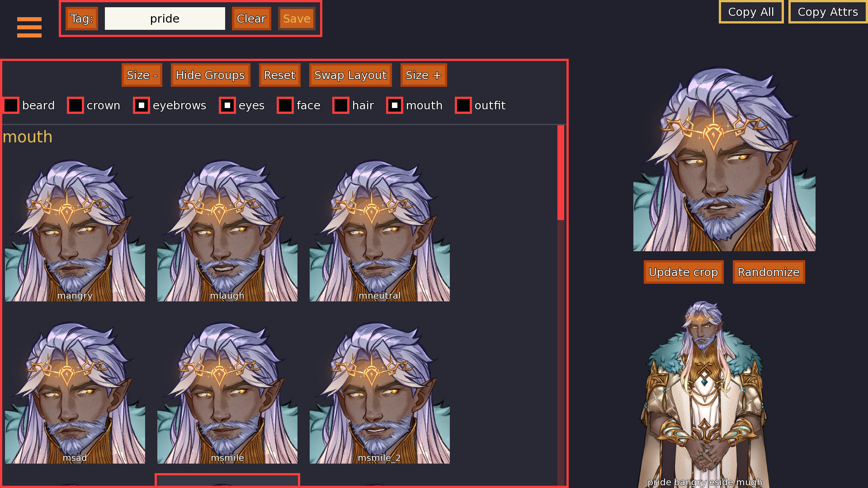Click the full-body character preview
Viewport: 868px width, 488px height.
(704, 394)
